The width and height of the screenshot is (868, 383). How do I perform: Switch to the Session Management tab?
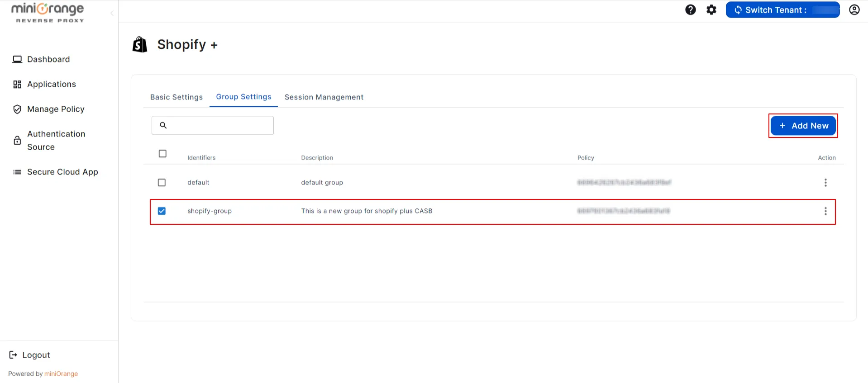coord(324,97)
